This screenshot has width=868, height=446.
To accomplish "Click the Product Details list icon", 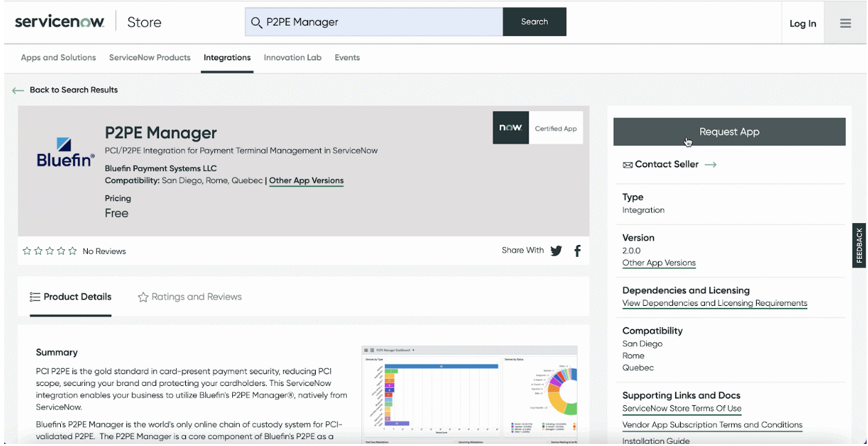I will [35, 297].
